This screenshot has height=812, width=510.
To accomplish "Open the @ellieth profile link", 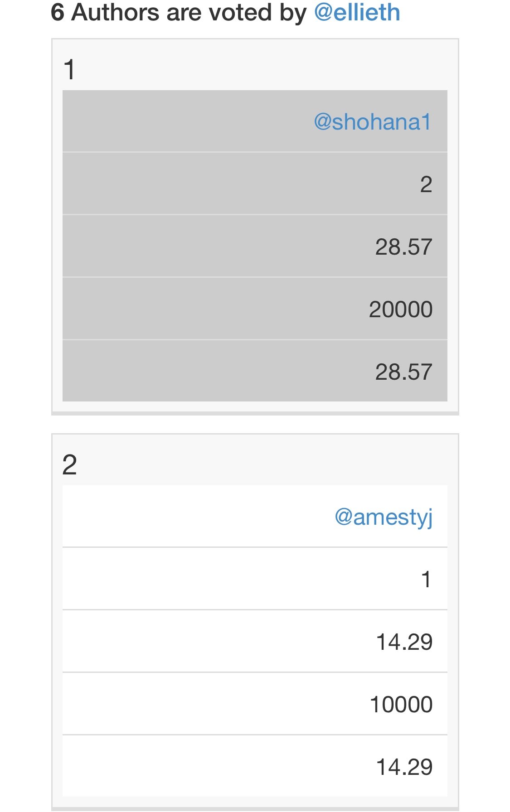I will [357, 13].
